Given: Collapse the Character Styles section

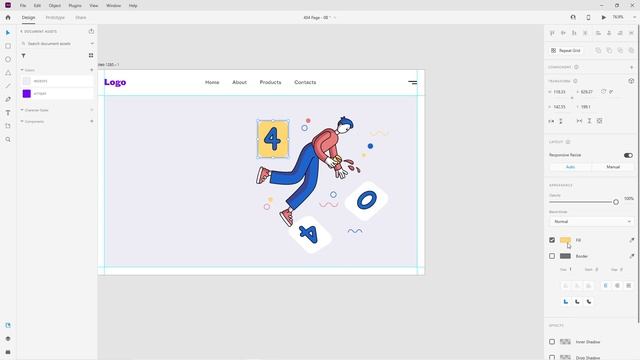Looking at the screenshot, I should pos(22,110).
